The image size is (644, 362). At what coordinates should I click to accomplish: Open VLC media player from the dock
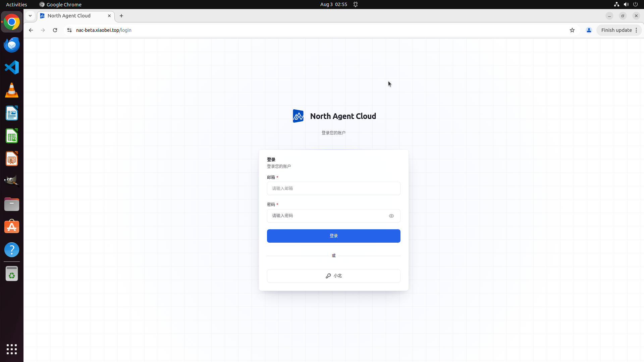coord(12,90)
